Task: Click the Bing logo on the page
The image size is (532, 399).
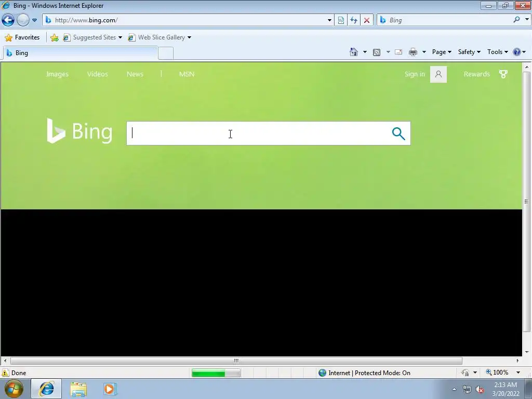Action: 79,131
